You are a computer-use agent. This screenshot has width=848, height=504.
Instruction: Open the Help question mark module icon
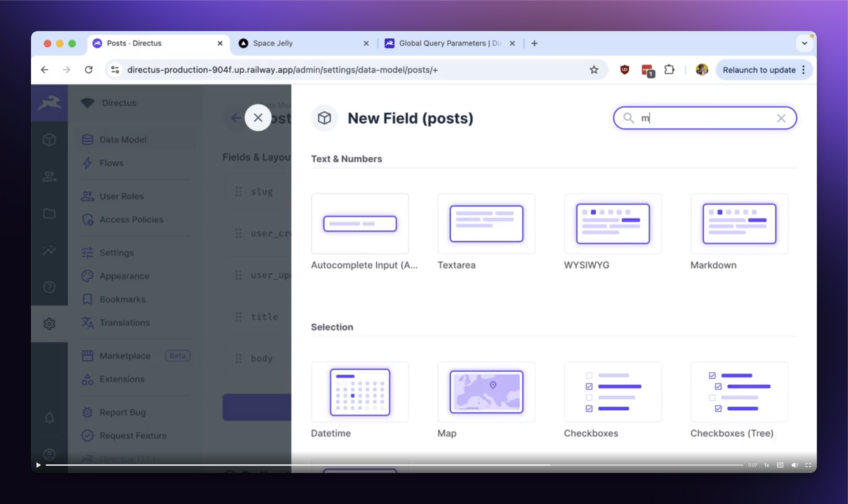click(x=49, y=287)
